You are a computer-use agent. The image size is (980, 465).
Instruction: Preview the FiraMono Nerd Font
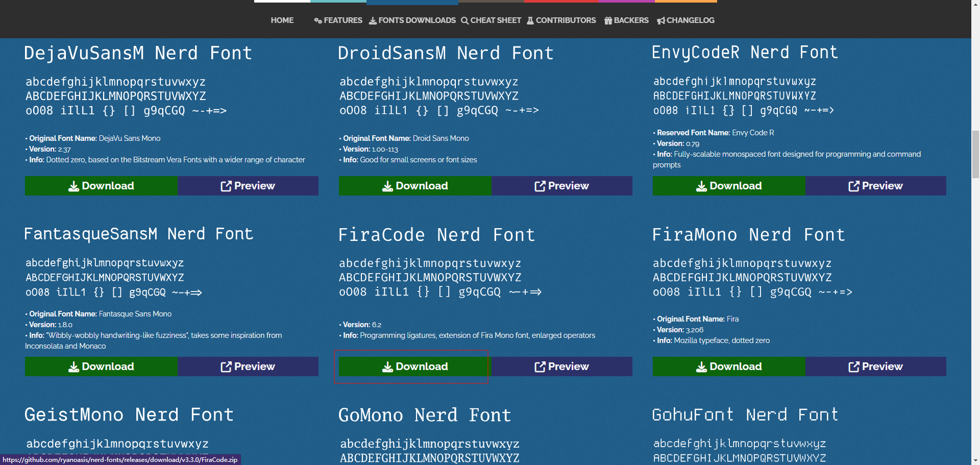(x=875, y=366)
